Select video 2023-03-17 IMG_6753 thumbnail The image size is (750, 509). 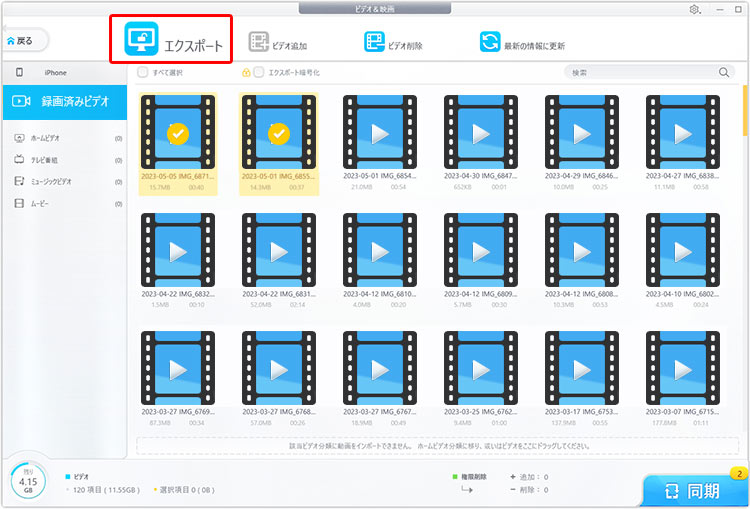pos(582,368)
